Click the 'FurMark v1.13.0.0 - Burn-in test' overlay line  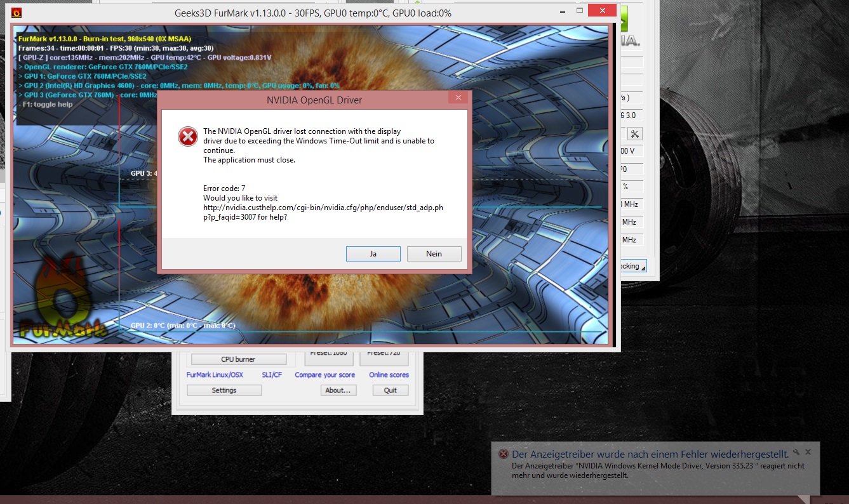pos(105,39)
